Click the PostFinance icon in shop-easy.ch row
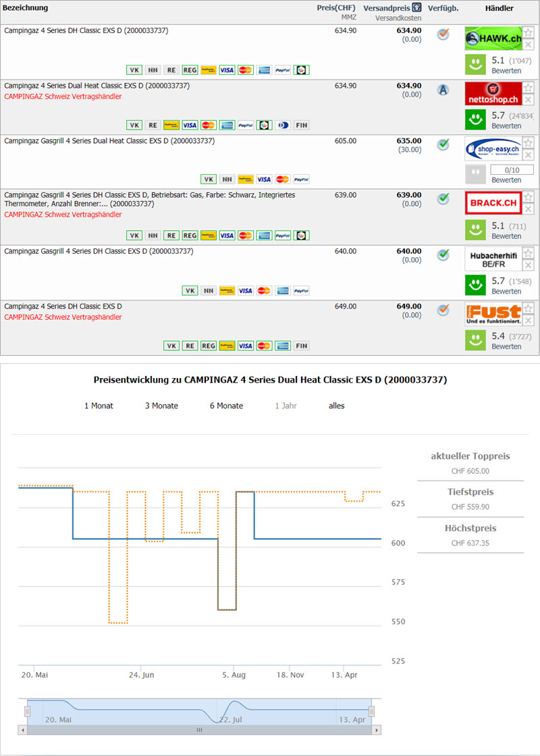The width and height of the screenshot is (540, 756). coord(246,180)
